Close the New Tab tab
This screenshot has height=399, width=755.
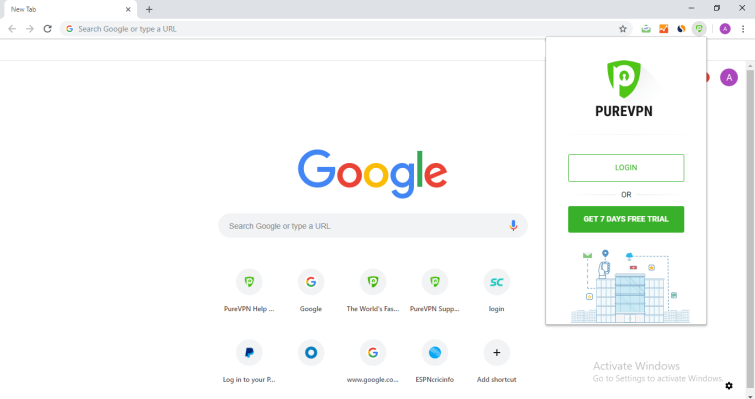(128, 9)
